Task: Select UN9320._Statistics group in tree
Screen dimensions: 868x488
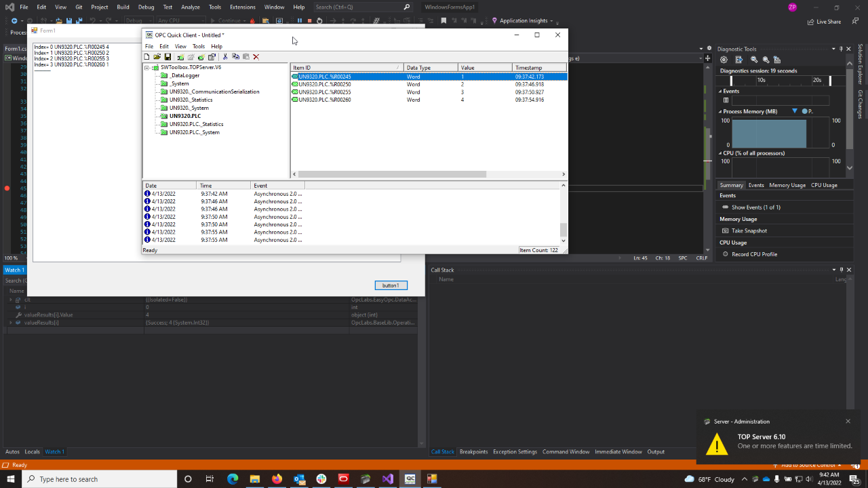Action: tap(191, 100)
